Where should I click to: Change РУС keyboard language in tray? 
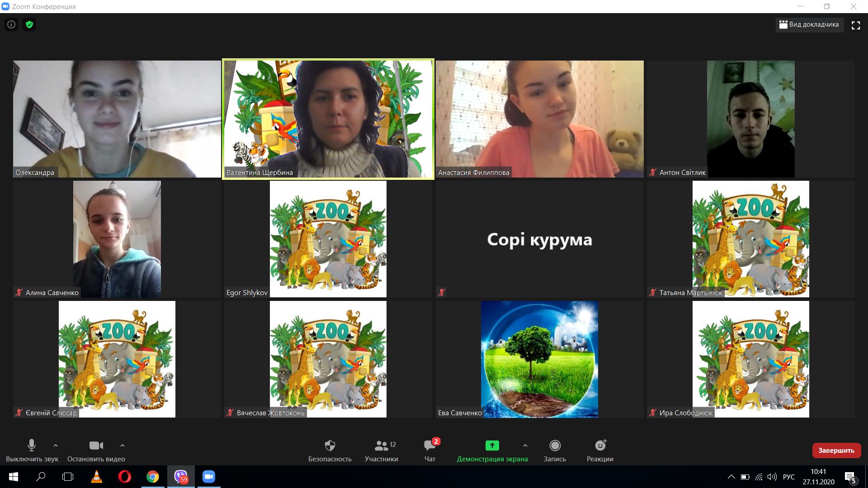tap(788, 477)
